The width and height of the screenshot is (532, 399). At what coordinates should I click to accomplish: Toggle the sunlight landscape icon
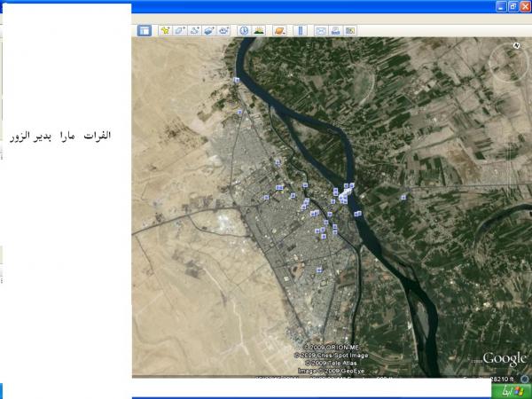pyautogui.click(x=259, y=30)
